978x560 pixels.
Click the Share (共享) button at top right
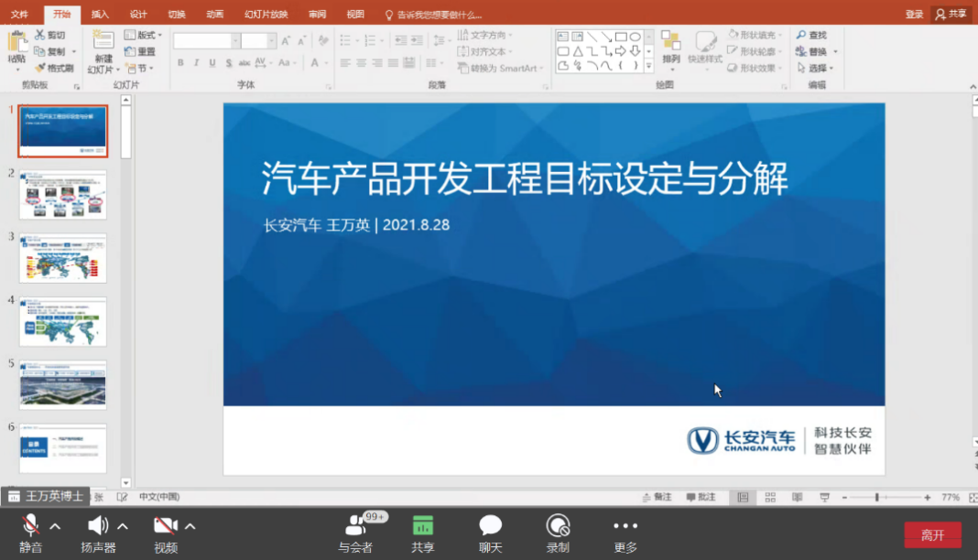[951, 15]
